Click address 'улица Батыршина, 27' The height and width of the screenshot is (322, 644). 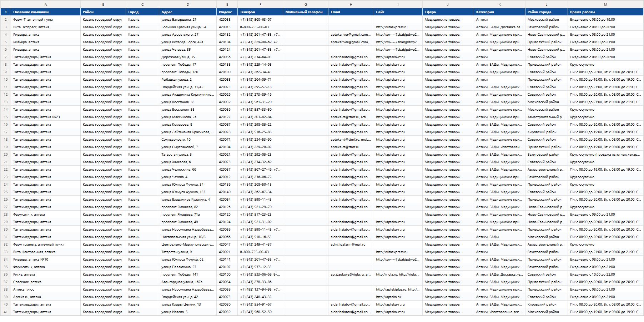[188, 20]
